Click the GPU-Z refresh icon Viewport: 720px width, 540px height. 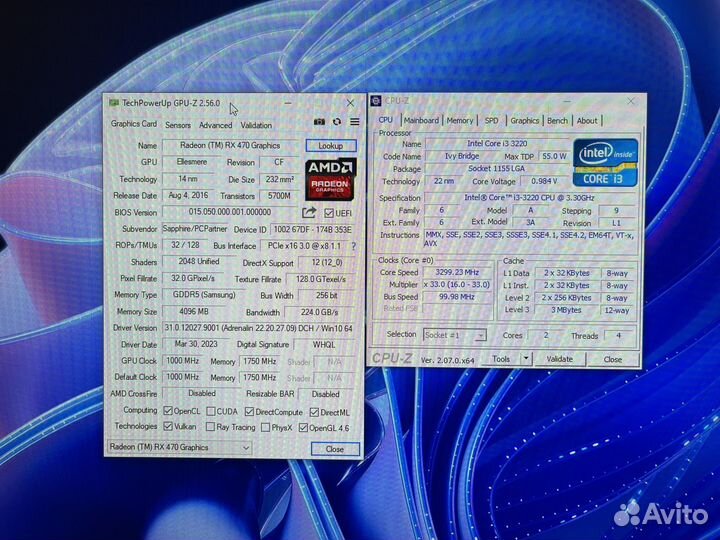[x=337, y=122]
